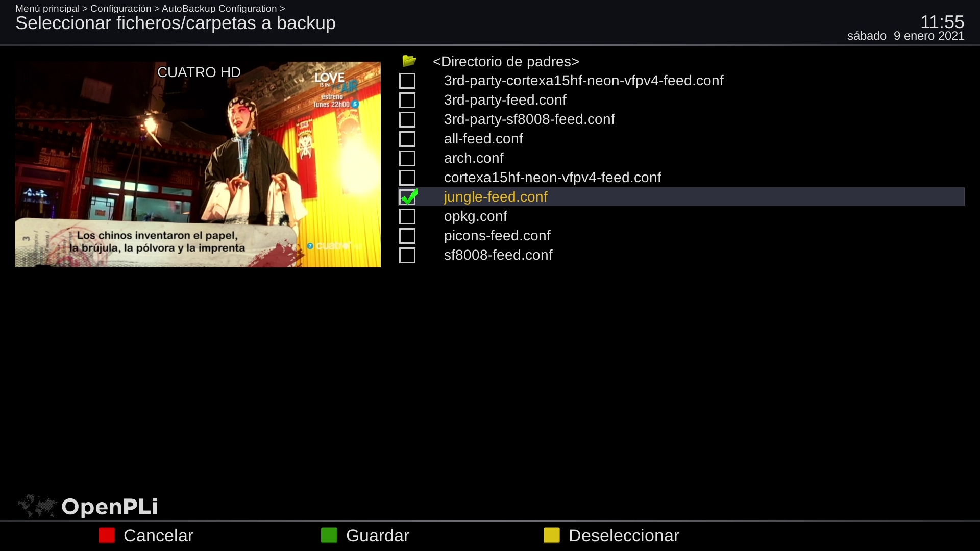Image resolution: width=980 pixels, height=551 pixels.
Task: Click the red Cancelar color button
Action: (x=107, y=535)
